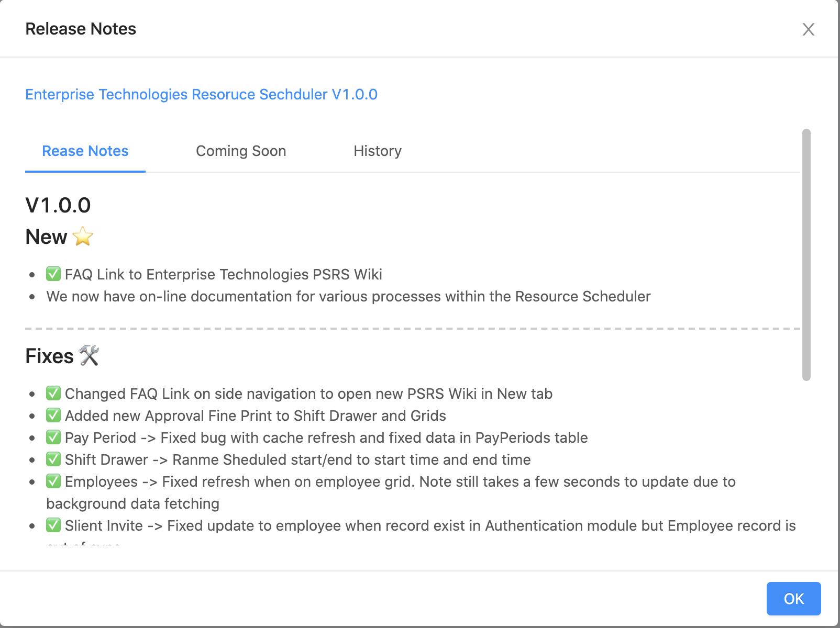Click the vertical scrollbar thumb in the dialog
Image resolution: width=840 pixels, height=628 pixels.
[x=806, y=254]
